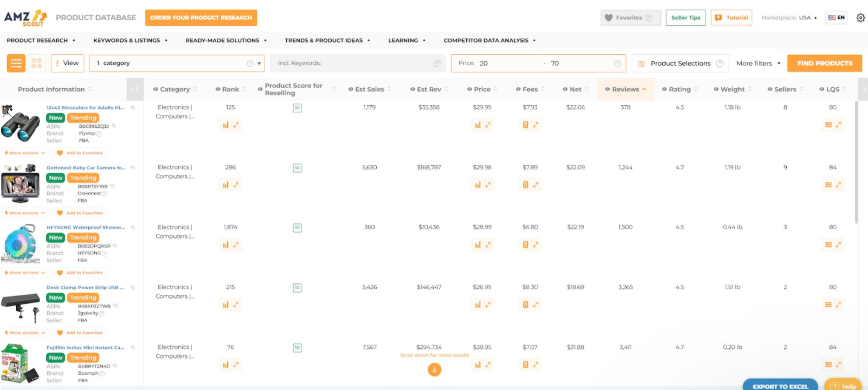Toggle visibility of Reviews column
868x390 pixels.
pyautogui.click(x=608, y=89)
